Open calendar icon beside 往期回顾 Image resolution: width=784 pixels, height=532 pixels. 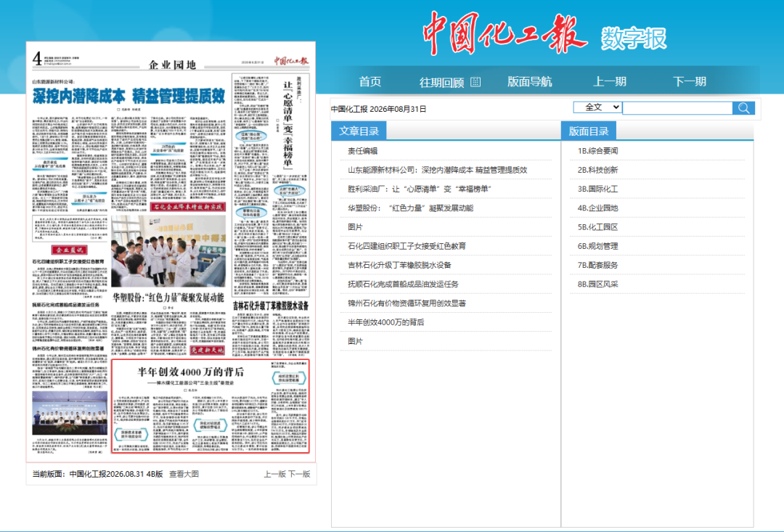click(475, 82)
